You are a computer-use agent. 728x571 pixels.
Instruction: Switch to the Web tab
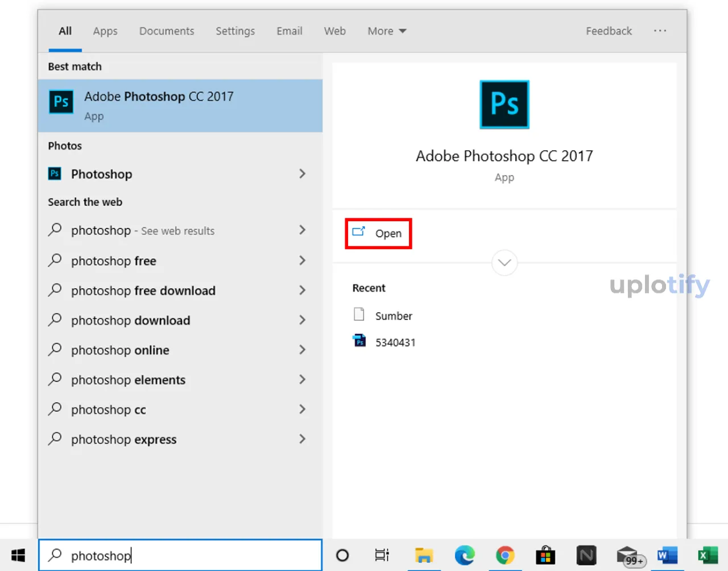click(x=335, y=31)
